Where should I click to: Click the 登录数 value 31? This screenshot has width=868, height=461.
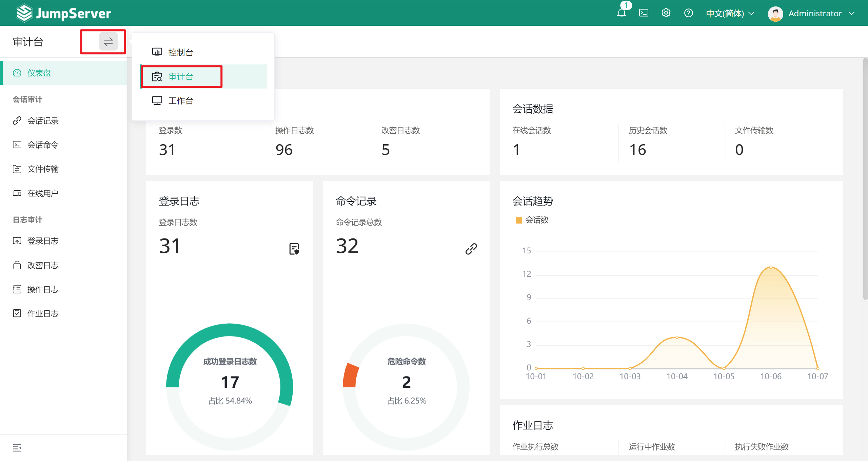click(167, 150)
